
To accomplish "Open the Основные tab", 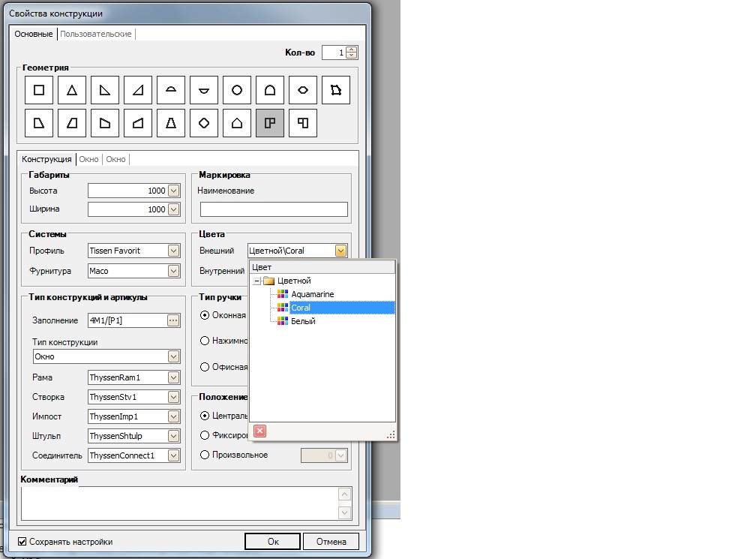I will pyautogui.click(x=34, y=34).
